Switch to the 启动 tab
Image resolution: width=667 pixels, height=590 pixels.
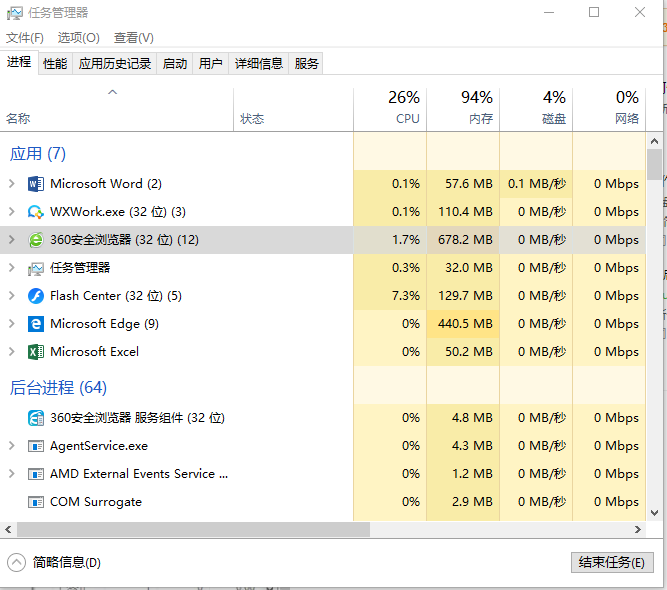[x=175, y=64]
